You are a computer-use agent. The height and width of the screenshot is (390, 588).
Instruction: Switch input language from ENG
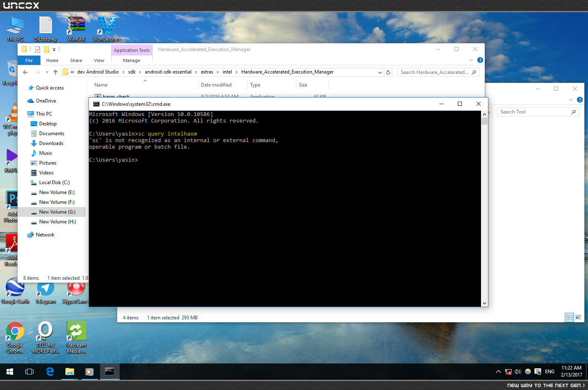(x=550, y=372)
